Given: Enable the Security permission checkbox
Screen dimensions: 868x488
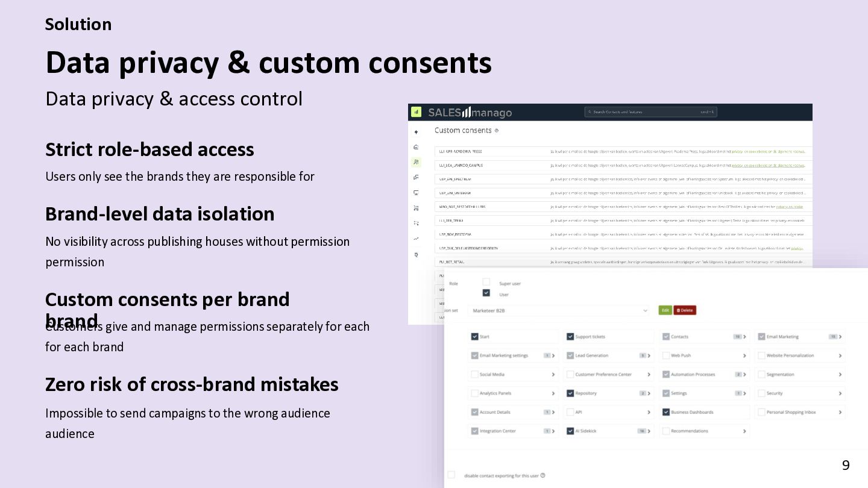Looking at the screenshot, I should click(x=762, y=393).
